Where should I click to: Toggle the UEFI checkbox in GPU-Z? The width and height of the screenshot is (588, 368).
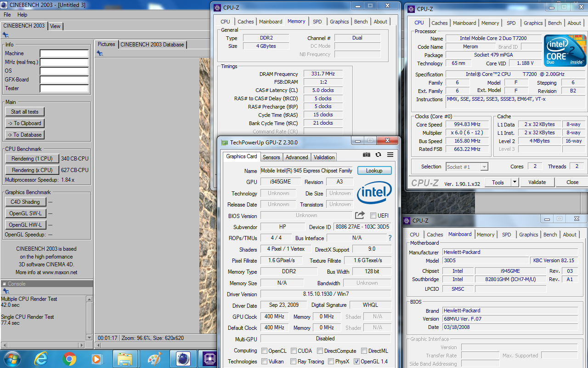pos(373,215)
